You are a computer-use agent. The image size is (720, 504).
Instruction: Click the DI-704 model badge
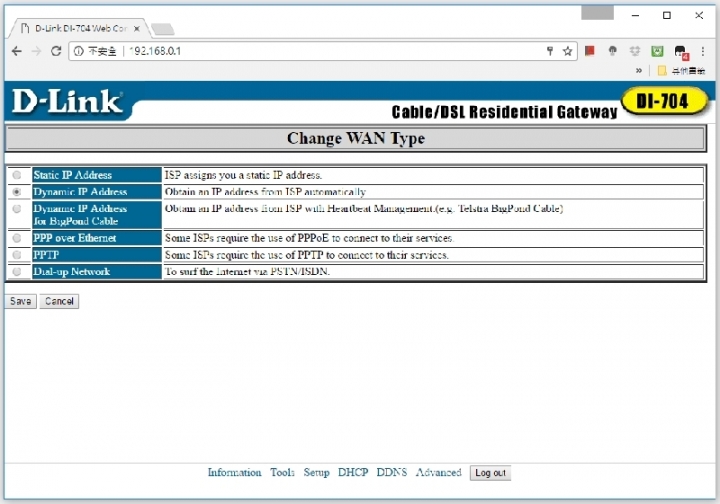[x=663, y=101]
